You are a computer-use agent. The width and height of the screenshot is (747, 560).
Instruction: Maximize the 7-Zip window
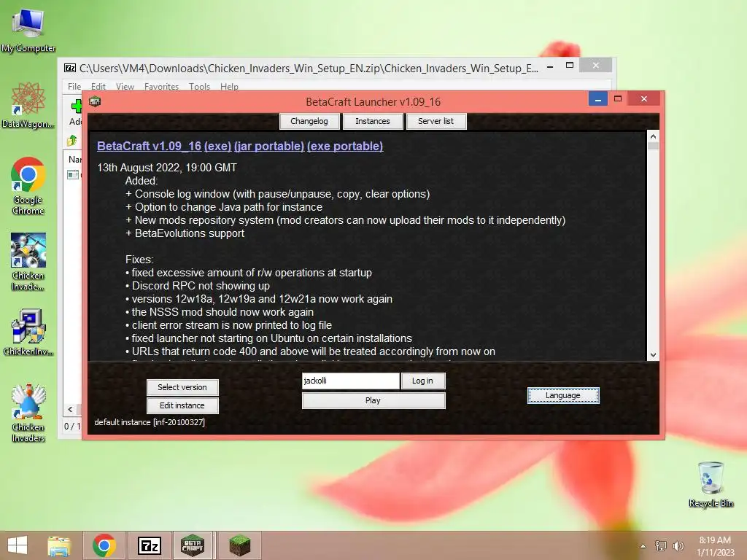(x=569, y=66)
